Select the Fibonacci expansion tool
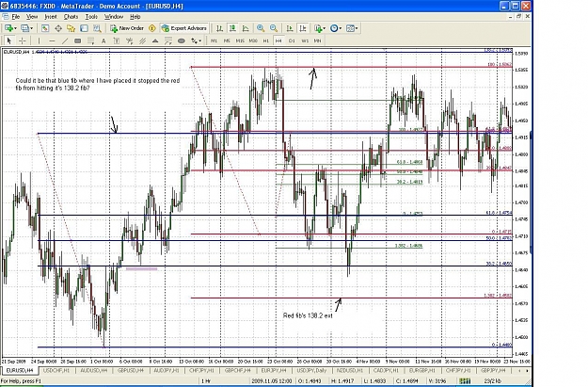588x387 pixels. [x=168, y=40]
